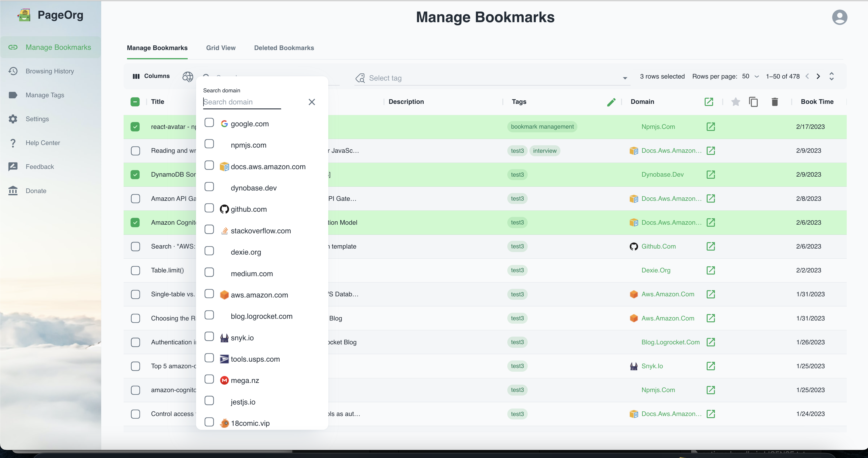Viewport: 868px width, 458px height.
Task: Check the google.com domain checkbox
Action: 209,123
